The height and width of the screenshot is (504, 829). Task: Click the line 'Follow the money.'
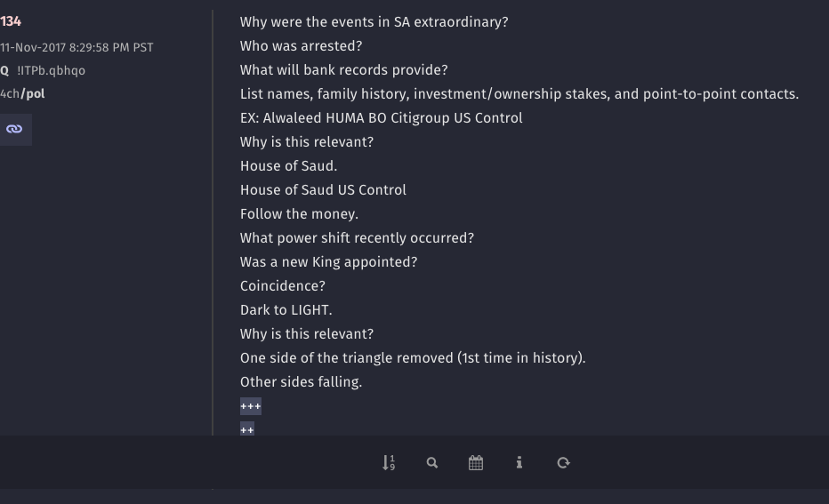299,214
